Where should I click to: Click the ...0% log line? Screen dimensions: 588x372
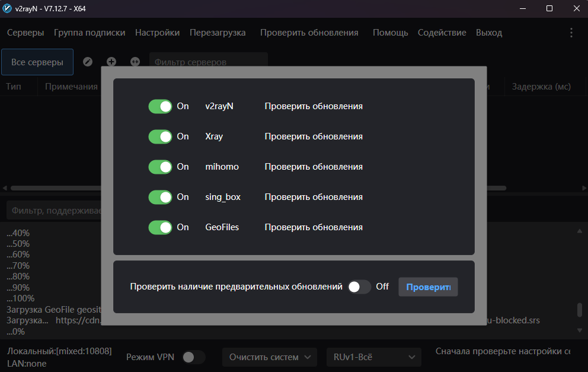[16, 332]
